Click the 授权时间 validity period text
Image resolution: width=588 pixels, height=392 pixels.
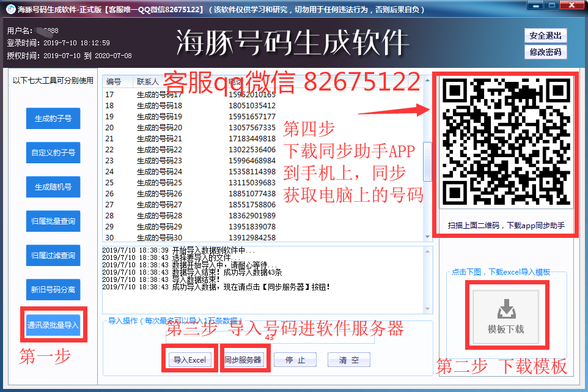[70, 56]
